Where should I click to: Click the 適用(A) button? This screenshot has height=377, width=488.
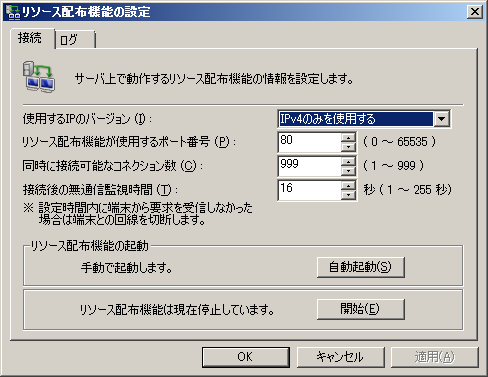pyautogui.click(x=435, y=357)
